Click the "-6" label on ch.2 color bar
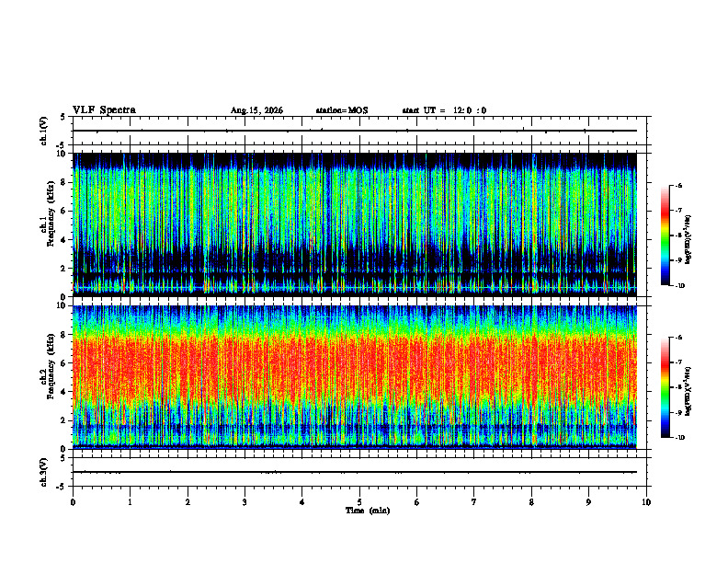Viewport: 728px width, 563px height. tap(679, 338)
